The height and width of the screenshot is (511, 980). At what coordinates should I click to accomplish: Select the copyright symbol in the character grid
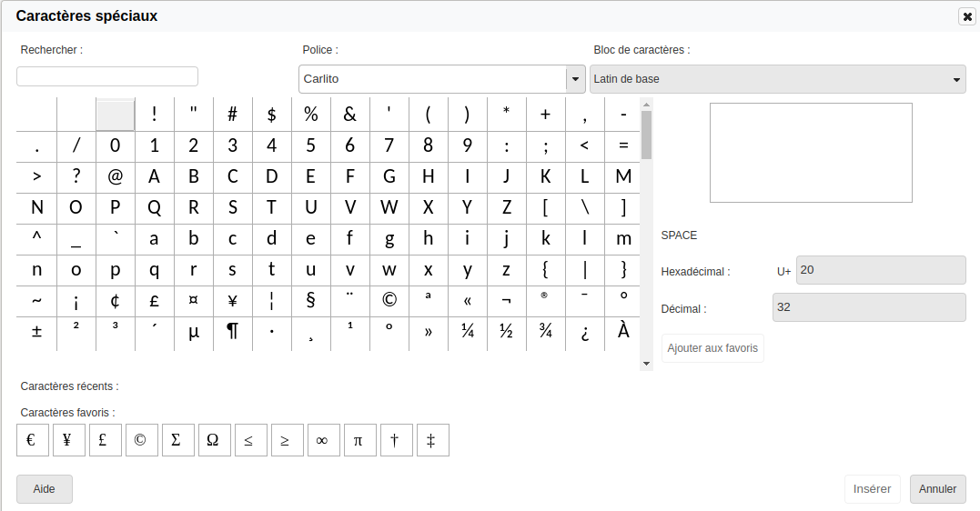[389, 300]
